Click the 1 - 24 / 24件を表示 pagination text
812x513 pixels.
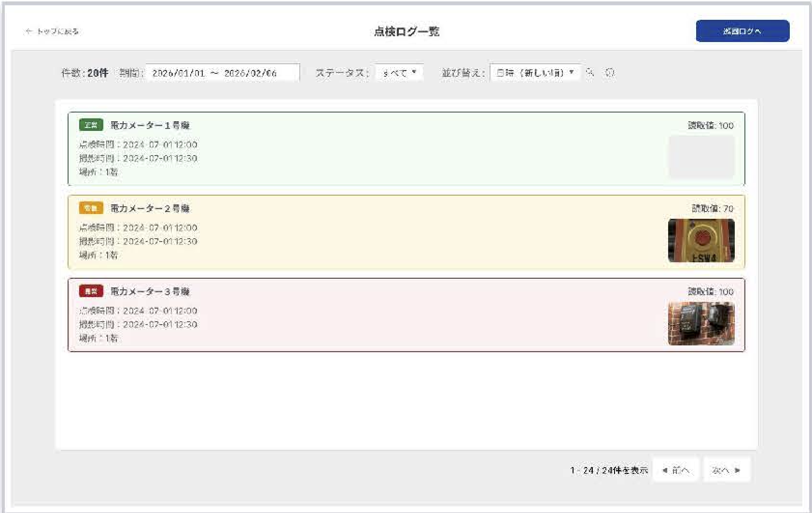[x=609, y=470]
